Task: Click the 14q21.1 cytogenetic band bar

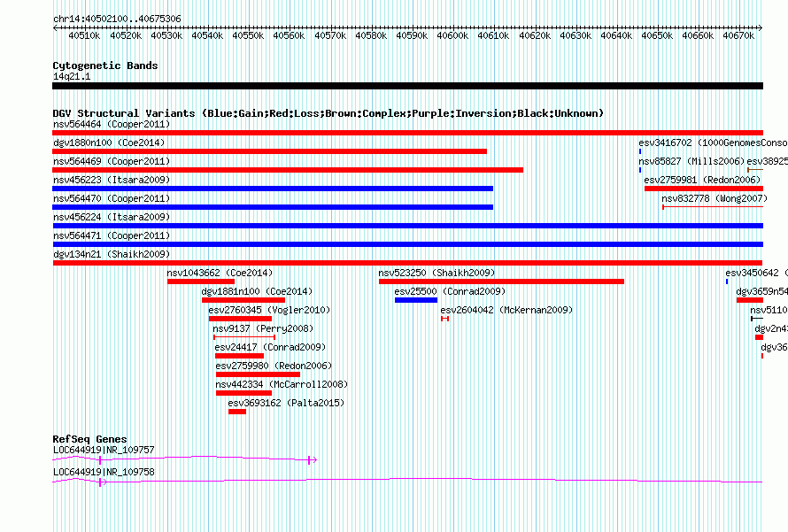Action: coord(407,86)
